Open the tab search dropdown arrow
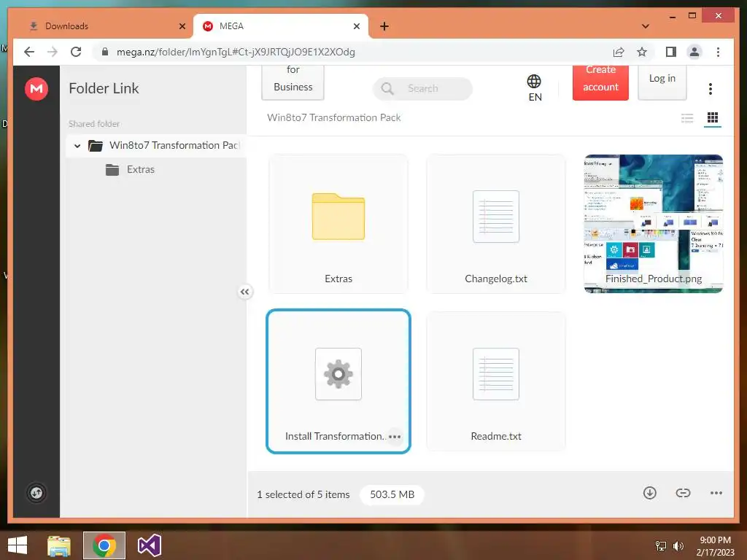Screen dimensions: 747x560 [x=646, y=26]
